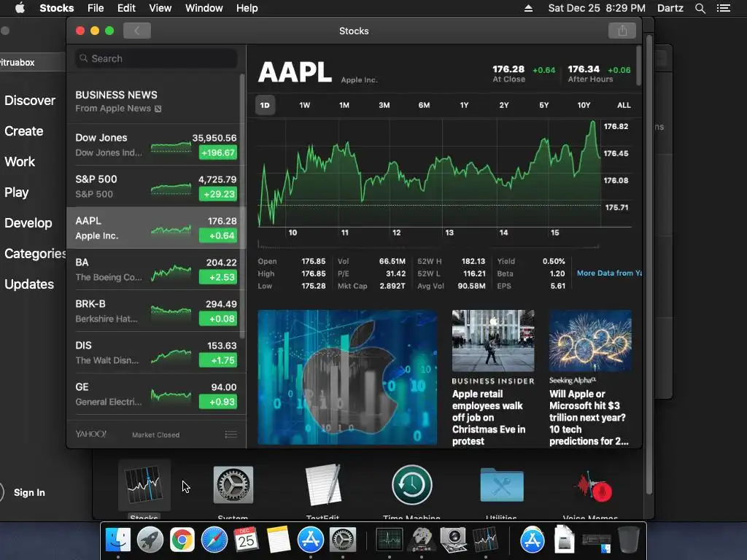Viewport: 747px width, 560px height.
Task: Open Seeking Alpha $3 trillion article
Action: point(590,378)
